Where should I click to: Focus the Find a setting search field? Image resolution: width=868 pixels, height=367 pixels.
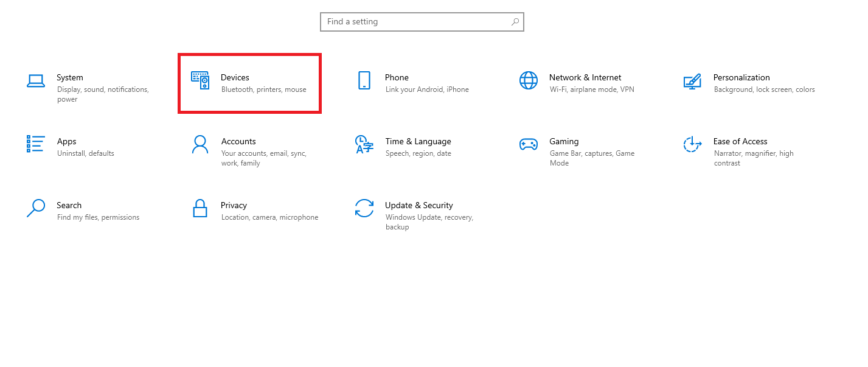tap(422, 22)
